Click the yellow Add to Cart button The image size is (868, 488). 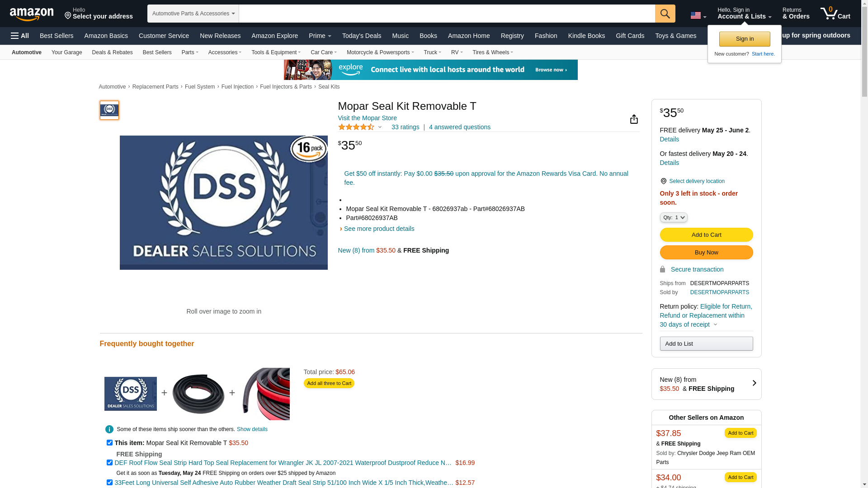coord(706,235)
